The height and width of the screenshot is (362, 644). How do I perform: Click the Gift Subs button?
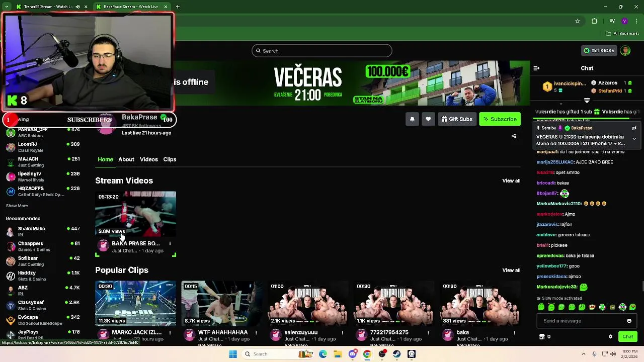click(457, 119)
